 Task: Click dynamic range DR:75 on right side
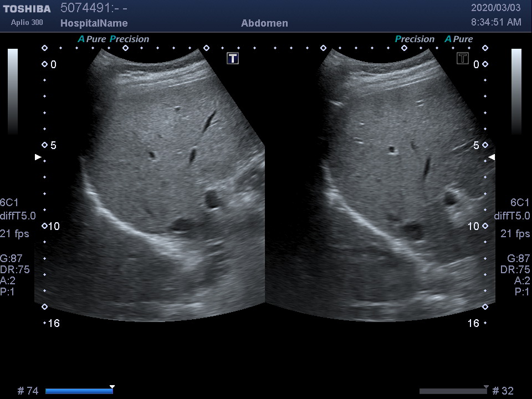(515, 269)
